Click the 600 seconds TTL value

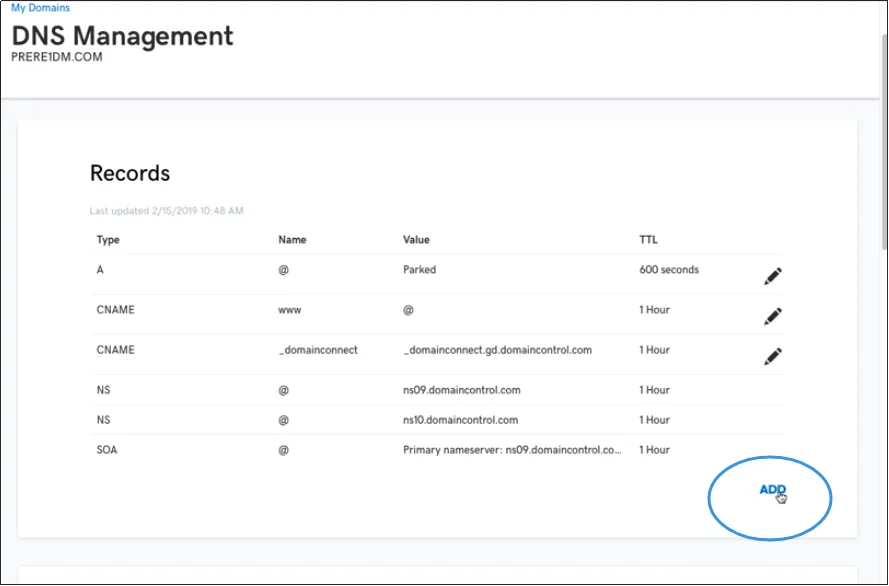[668, 270]
